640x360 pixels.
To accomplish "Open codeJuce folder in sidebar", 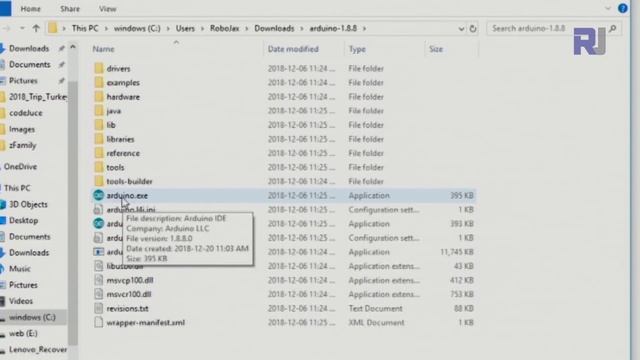I will point(26,113).
